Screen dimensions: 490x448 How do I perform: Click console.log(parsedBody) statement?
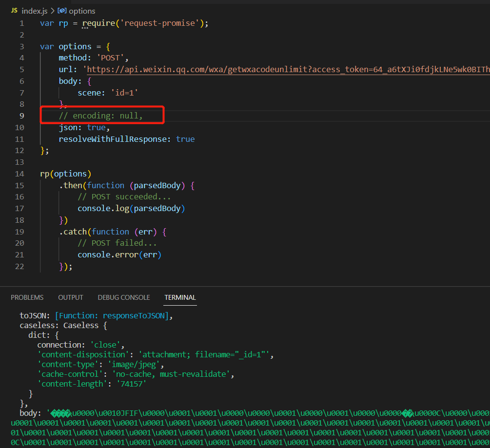pyautogui.click(x=131, y=208)
